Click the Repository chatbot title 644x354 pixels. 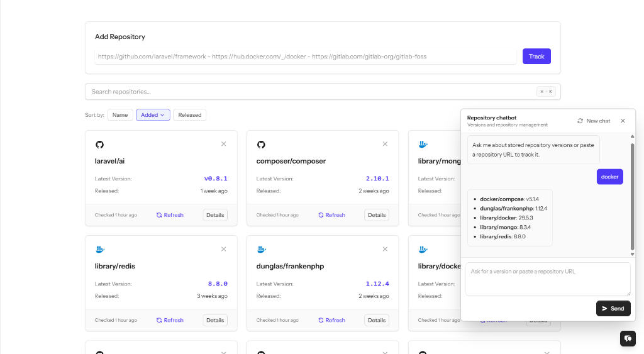492,118
